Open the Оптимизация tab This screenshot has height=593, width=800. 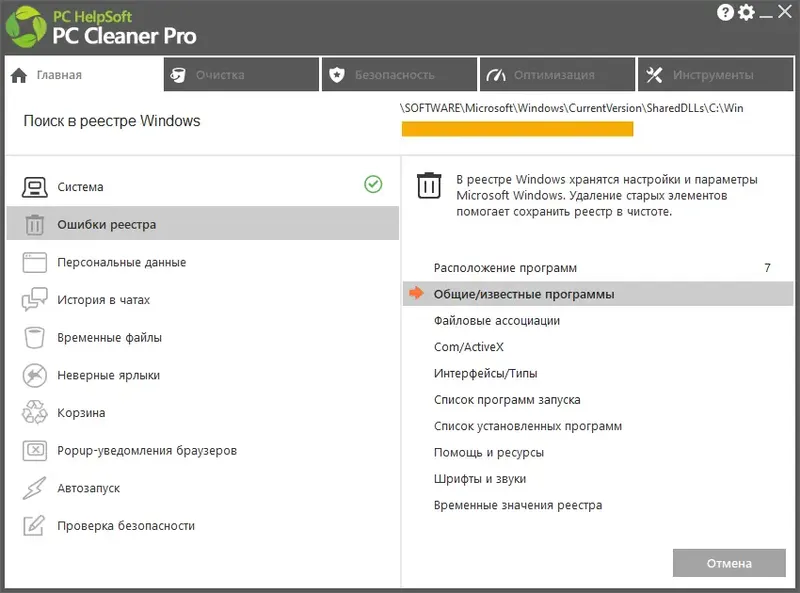click(557, 74)
